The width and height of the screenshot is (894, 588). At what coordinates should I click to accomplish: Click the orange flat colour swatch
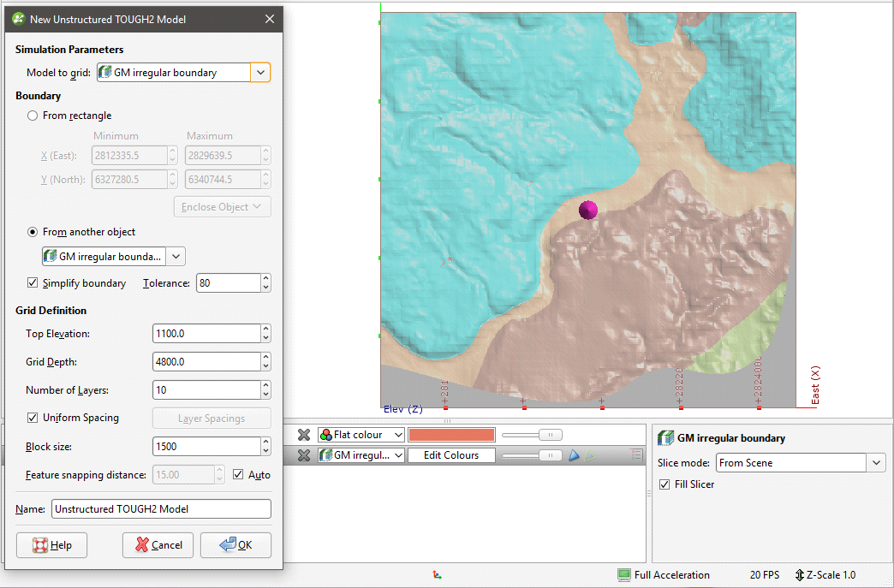coord(451,435)
